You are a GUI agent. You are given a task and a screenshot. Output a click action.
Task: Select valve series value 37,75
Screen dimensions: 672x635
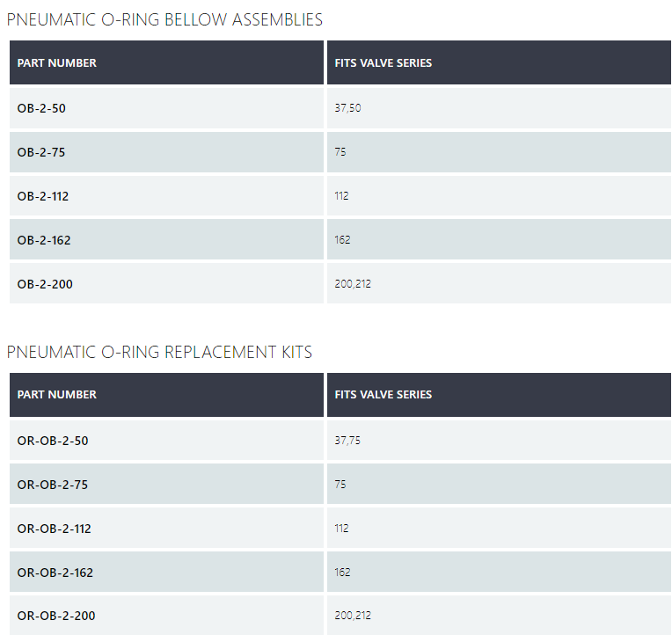pos(347,440)
